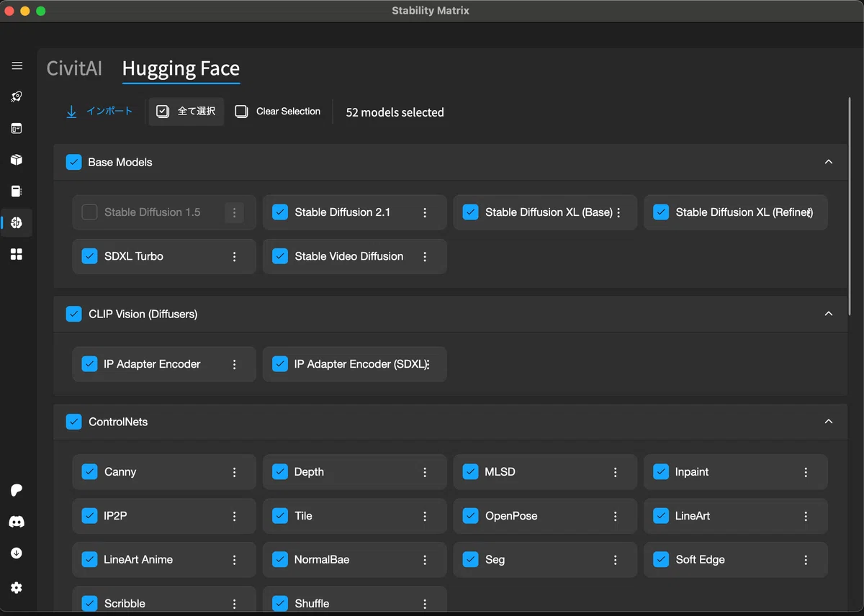
Task: Open options menu for Soft Edge
Action: pyautogui.click(x=806, y=560)
